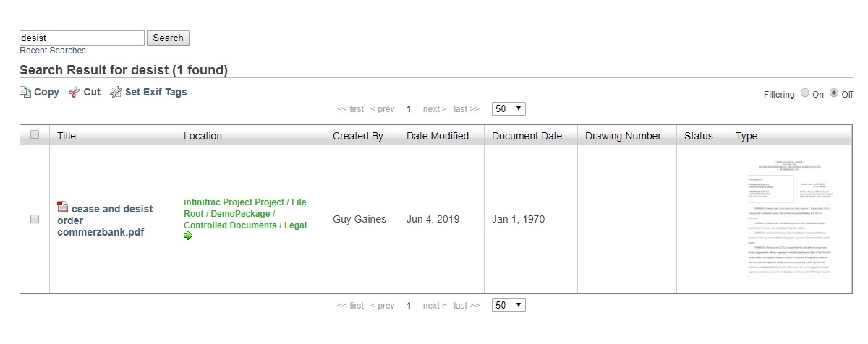Toggle the select-all checkbox in table header

(x=35, y=134)
